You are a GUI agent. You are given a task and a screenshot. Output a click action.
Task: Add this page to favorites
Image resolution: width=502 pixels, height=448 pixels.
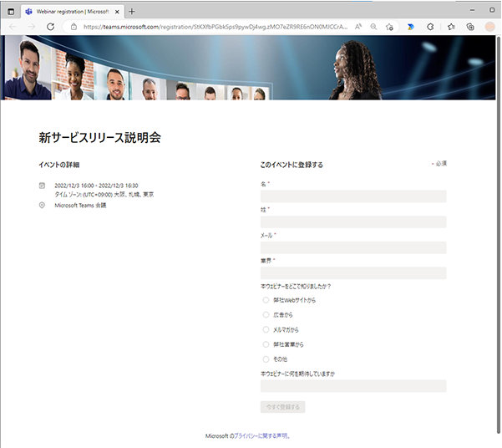389,27
